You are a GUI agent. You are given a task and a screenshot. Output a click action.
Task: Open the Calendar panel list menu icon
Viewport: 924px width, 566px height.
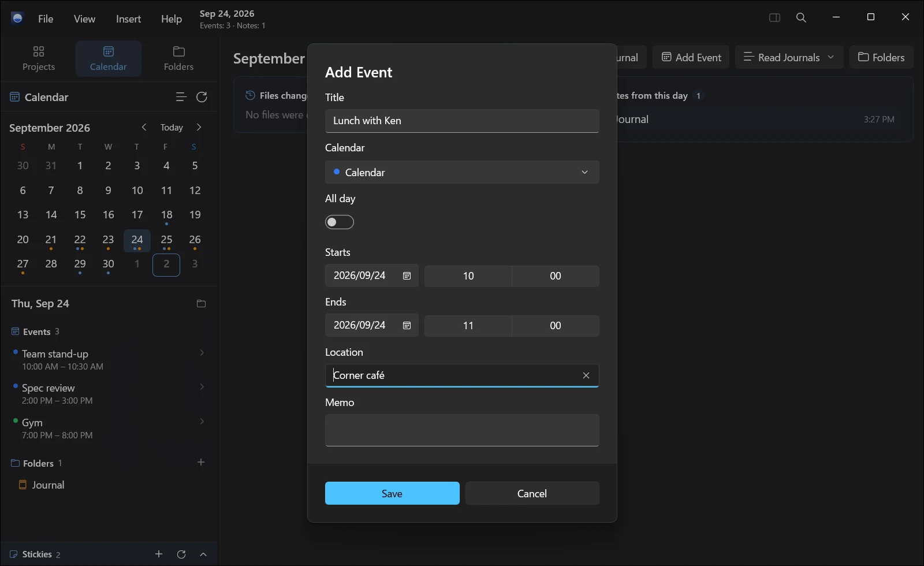click(181, 97)
